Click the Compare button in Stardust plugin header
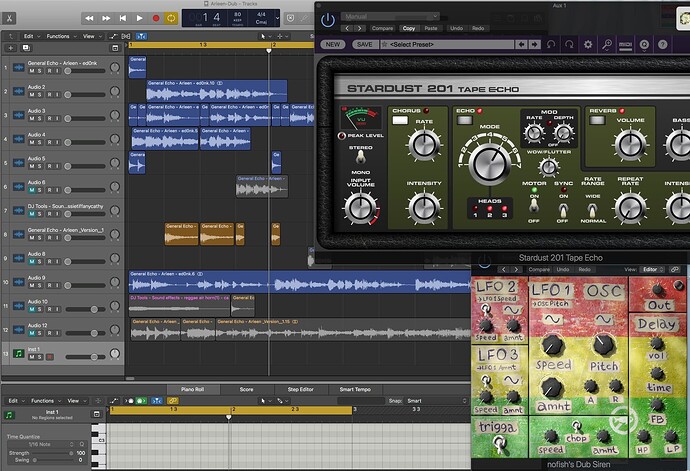This screenshot has height=471, width=690. 382,28
